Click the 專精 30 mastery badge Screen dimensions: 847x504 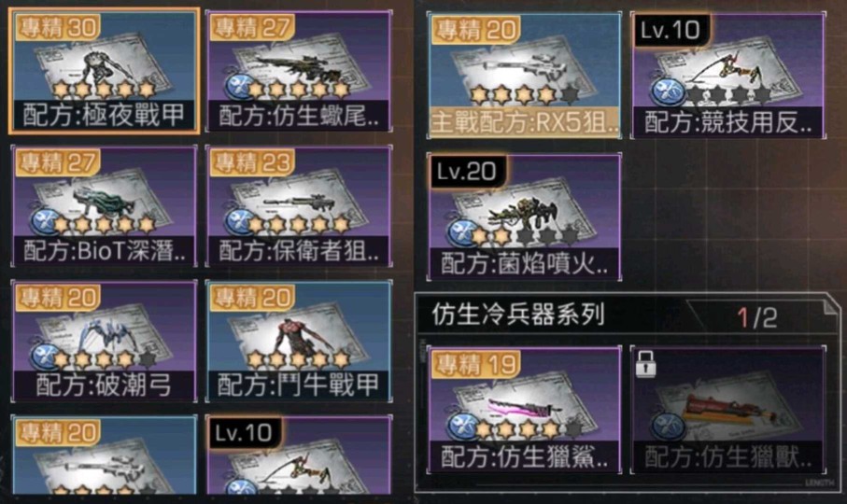click(x=57, y=27)
